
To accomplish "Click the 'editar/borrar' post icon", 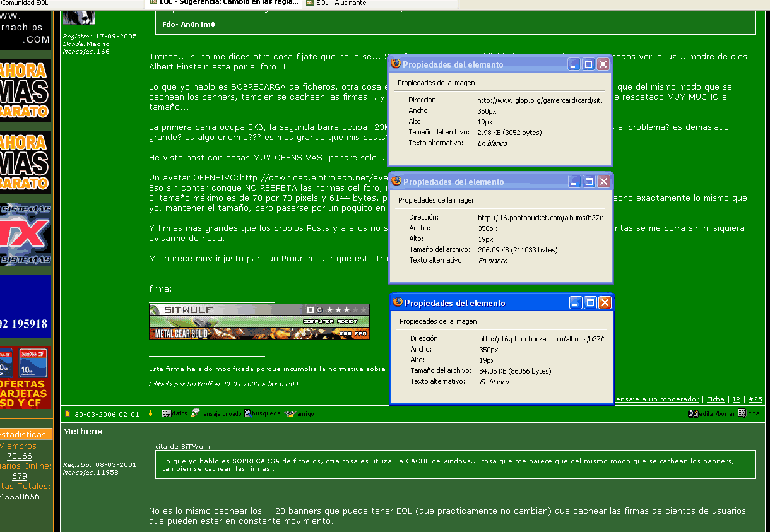I will [x=692, y=413].
